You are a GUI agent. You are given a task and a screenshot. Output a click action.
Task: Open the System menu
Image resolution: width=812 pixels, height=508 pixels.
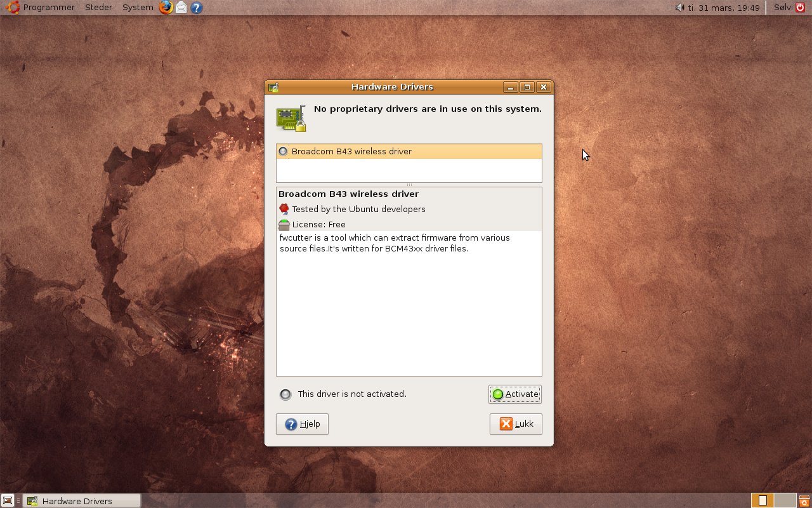(x=138, y=8)
